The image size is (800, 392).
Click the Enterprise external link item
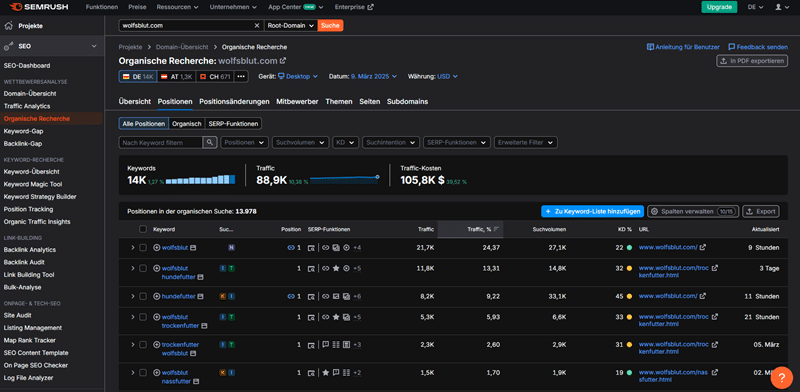354,7
